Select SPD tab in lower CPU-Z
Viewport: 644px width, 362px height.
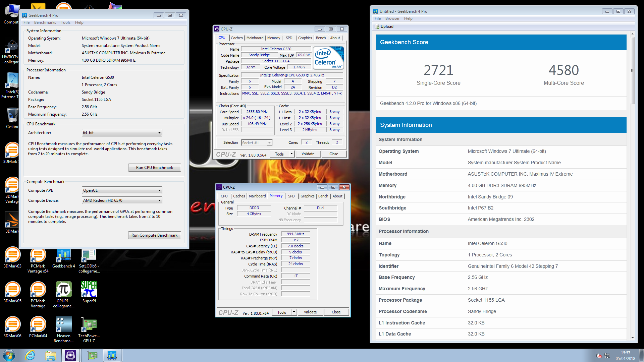291,196
